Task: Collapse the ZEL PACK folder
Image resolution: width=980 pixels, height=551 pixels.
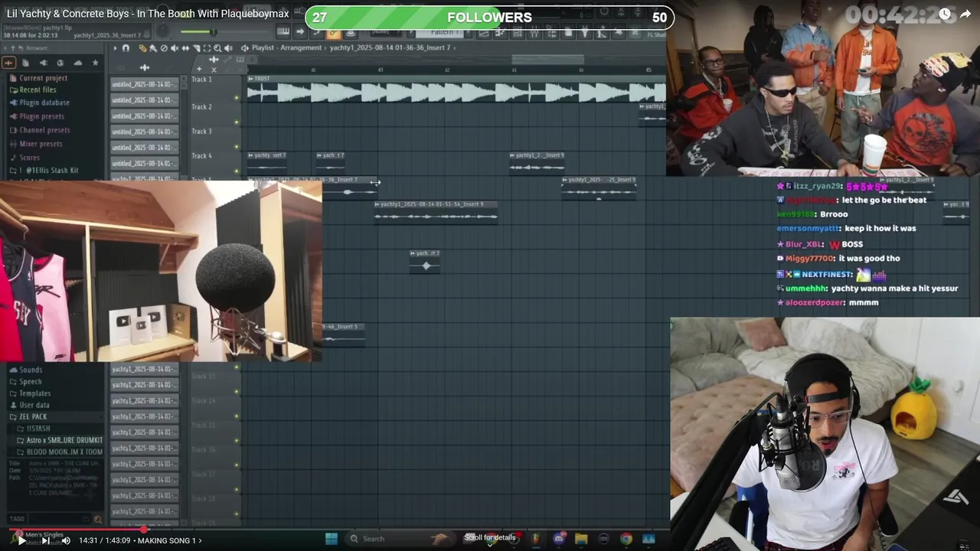Action: pyautogui.click(x=33, y=416)
